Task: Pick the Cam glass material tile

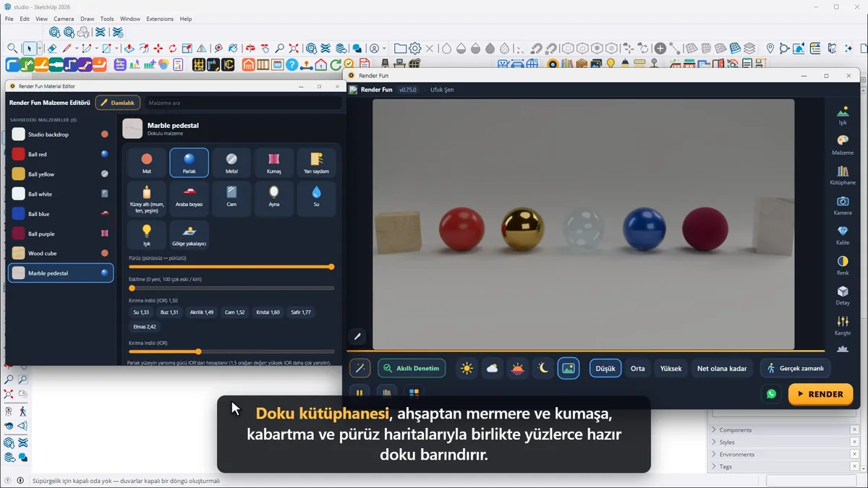Action: (231, 199)
